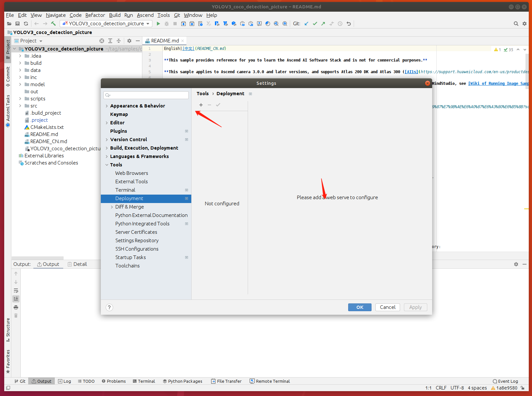Click the Open folder toolbar icon
Screen dimensions: 532x396
click(x=9, y=24)
